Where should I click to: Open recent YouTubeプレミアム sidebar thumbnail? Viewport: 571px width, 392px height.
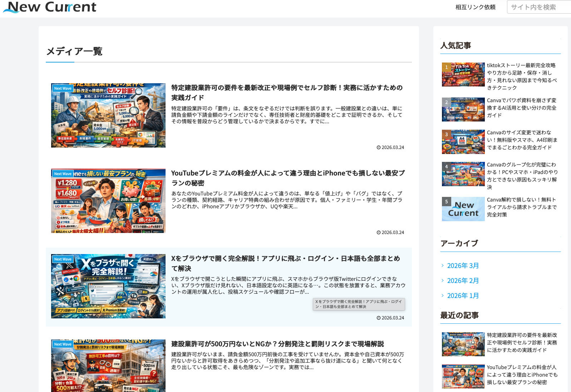[x=463, y=376]
